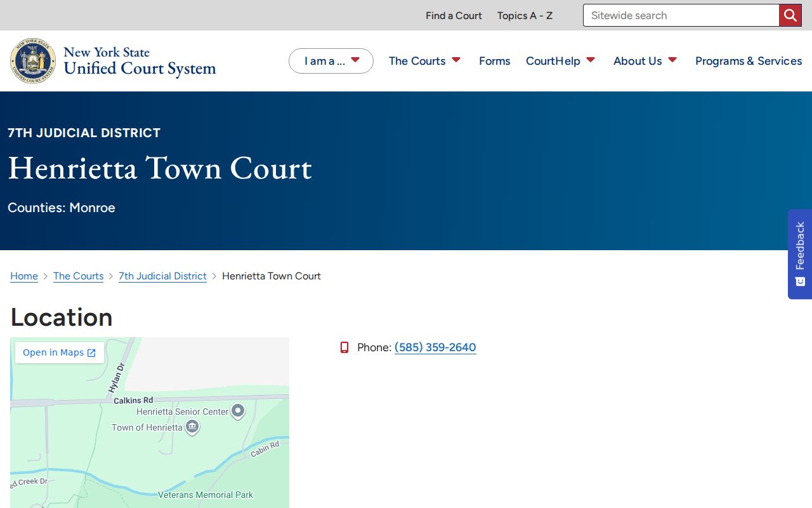The image size is (812, 508).
Task: Go to The Courts breadcrumb link
Action: tap(78, 276)
